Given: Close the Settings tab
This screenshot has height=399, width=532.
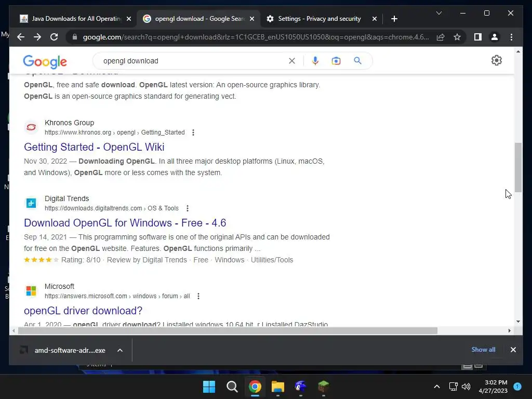Looking at the screenshot, I should 374,19.
